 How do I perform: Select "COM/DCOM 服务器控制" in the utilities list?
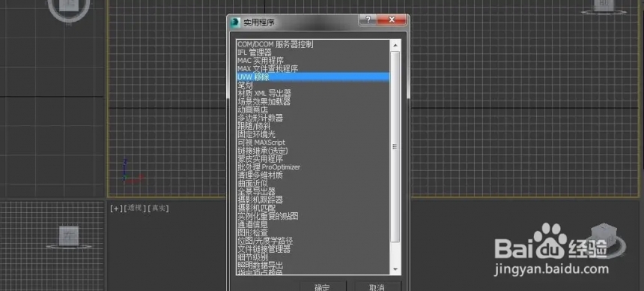tap(312, 44)
